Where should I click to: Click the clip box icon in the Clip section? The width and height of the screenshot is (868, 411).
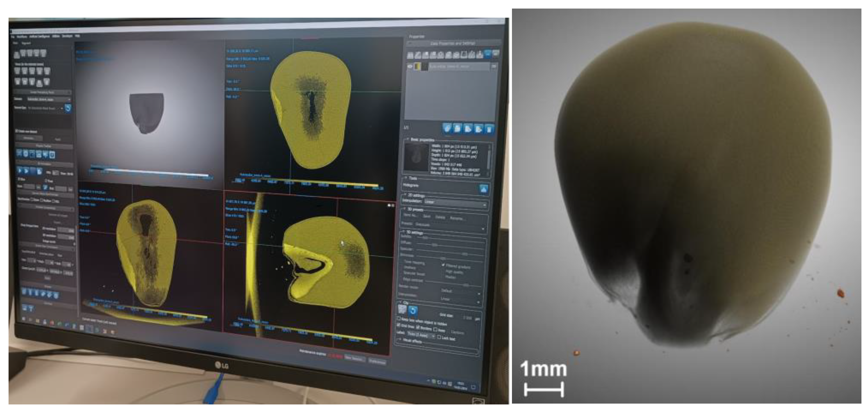[403, 309]
